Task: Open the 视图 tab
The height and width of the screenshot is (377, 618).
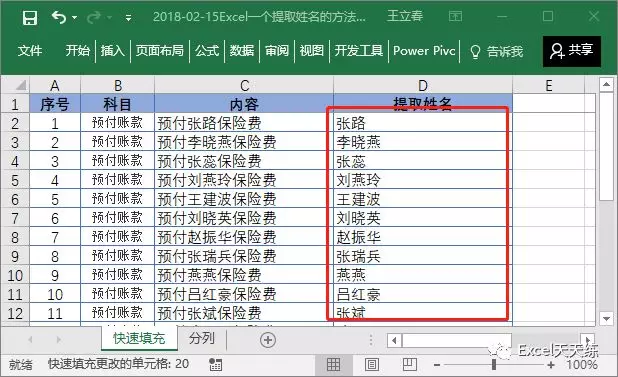Action: pyautogui.click(x=311, y=51)
